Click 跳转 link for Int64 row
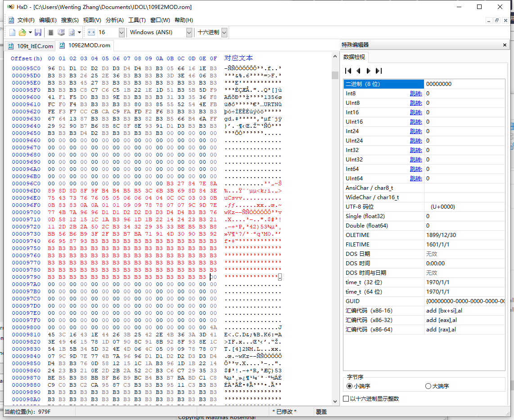 point(416,170)
